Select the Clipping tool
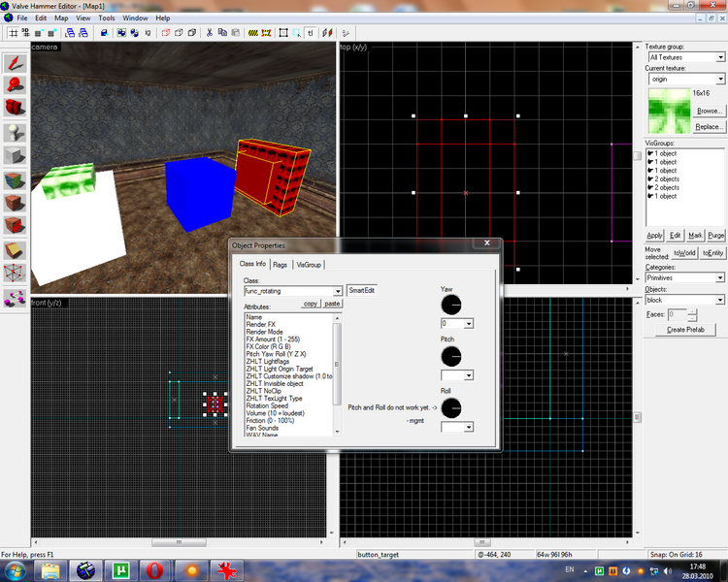The image size is (728, 582). coord(15,250)
